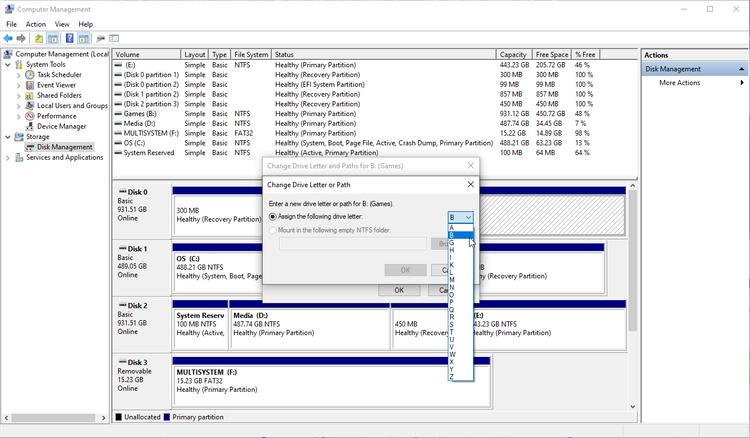Viewport: 750px width, 438px height.
Task: Click the NTFS folder path input field
Action: [x=353, y=244]
